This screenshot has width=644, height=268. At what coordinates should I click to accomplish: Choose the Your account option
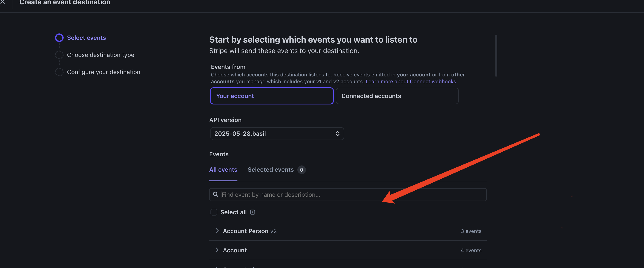click(272, 96)
